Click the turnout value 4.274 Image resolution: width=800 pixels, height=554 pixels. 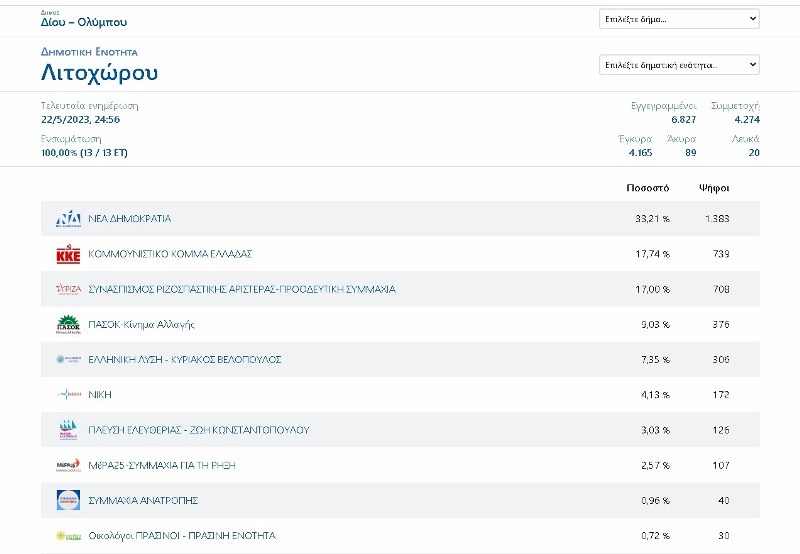[x=747, y=119]
